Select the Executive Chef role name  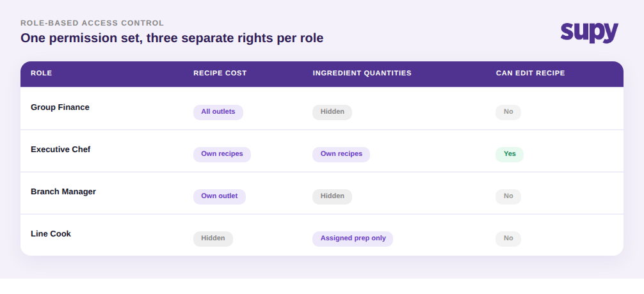point(60,150)
